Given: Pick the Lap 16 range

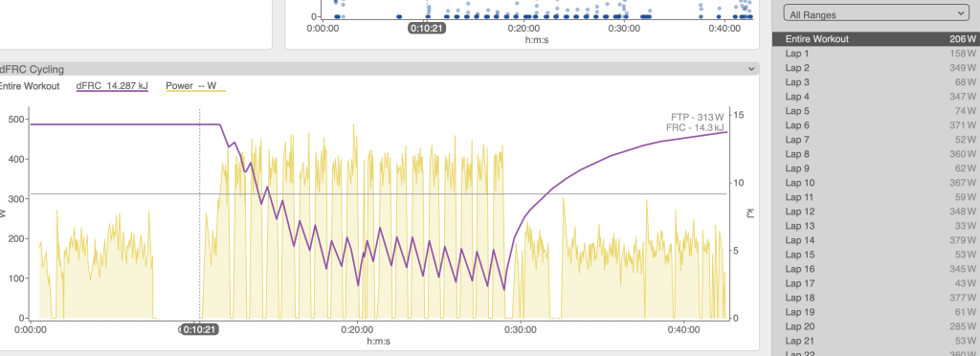Looking at the screenshot, I should 877,269.
